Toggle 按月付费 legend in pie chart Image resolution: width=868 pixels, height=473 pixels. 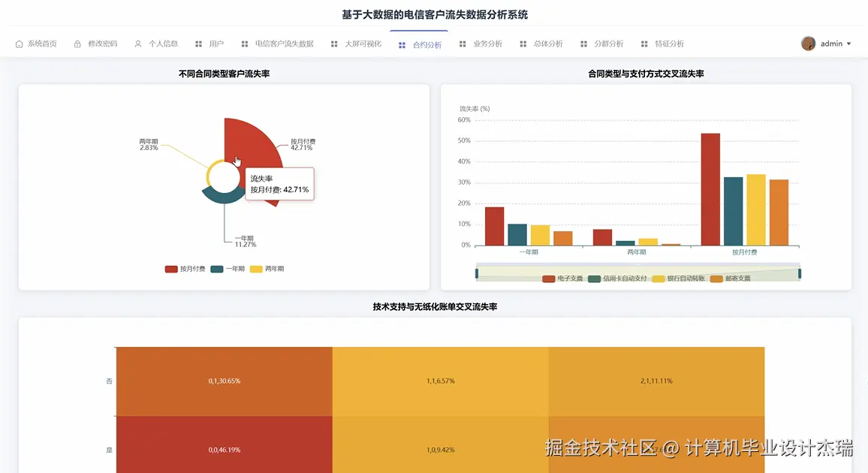coord(185,269)
